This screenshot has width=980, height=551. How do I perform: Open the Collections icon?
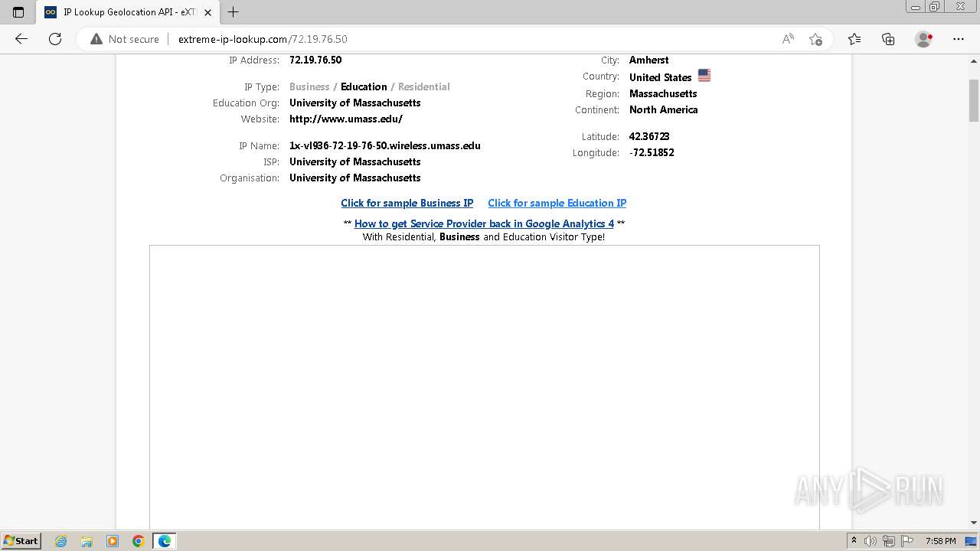[888, 39]
